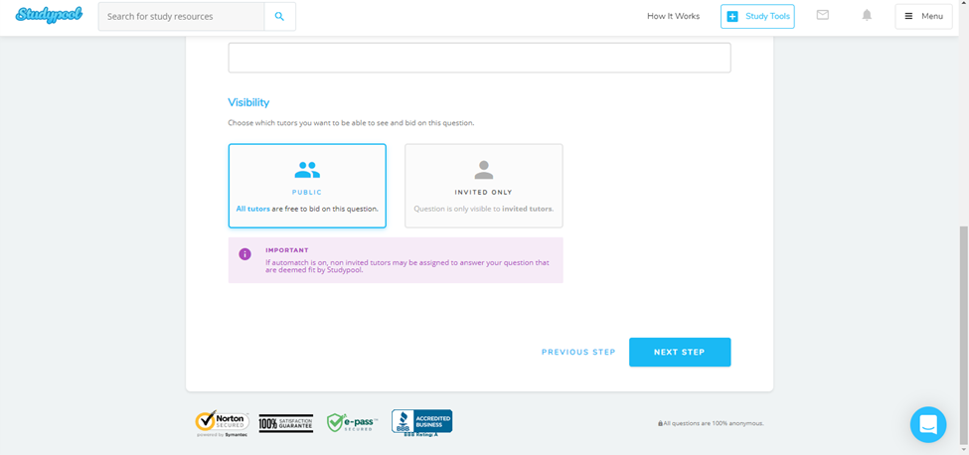969x455 pixels.
Task: Click the empty text box above Visibility
Action: [479, 58]
